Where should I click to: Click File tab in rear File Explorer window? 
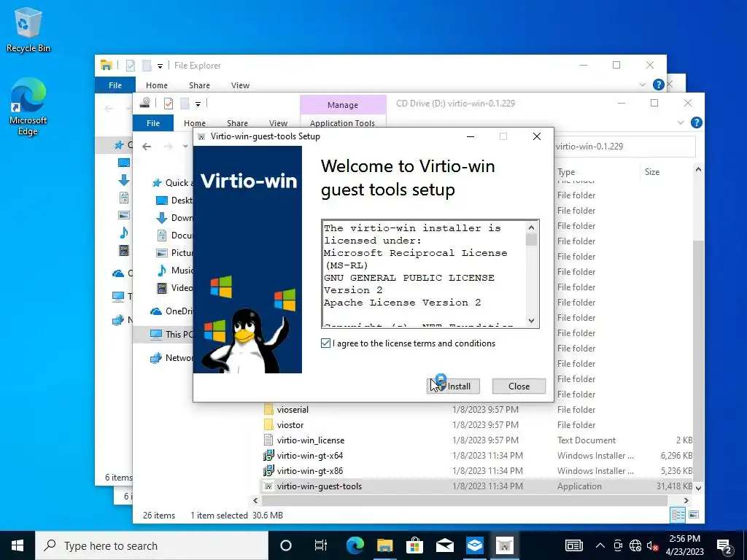115,85
